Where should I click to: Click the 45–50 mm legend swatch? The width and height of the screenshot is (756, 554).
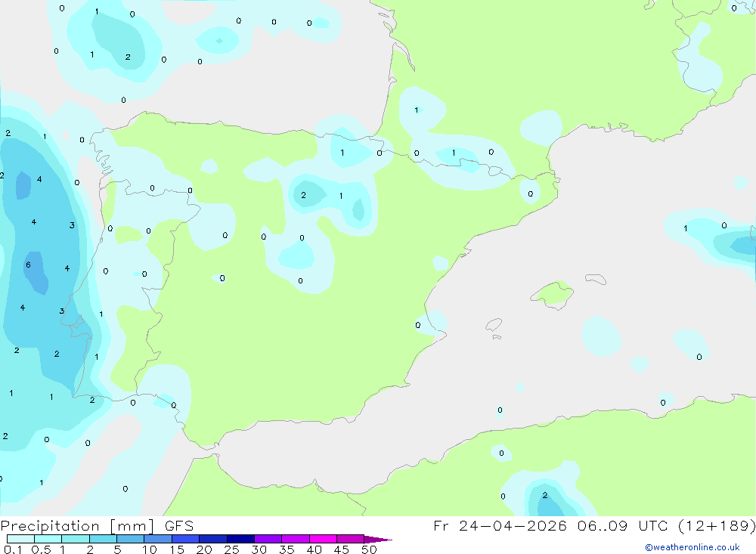coord(351,539)
